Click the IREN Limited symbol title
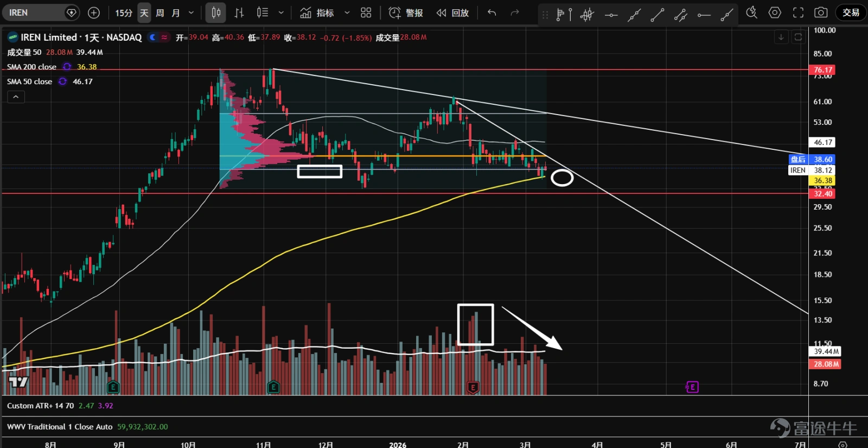868x448 pixels. coord(81,37)
